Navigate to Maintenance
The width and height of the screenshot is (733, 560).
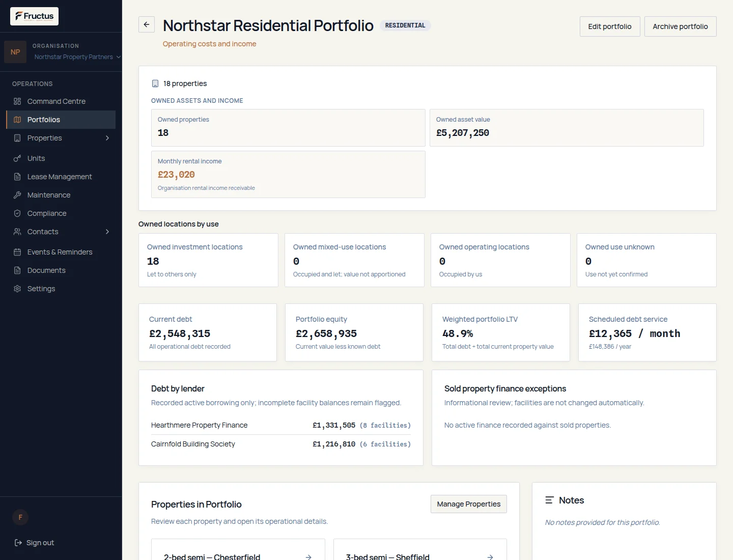pos(61,195)
